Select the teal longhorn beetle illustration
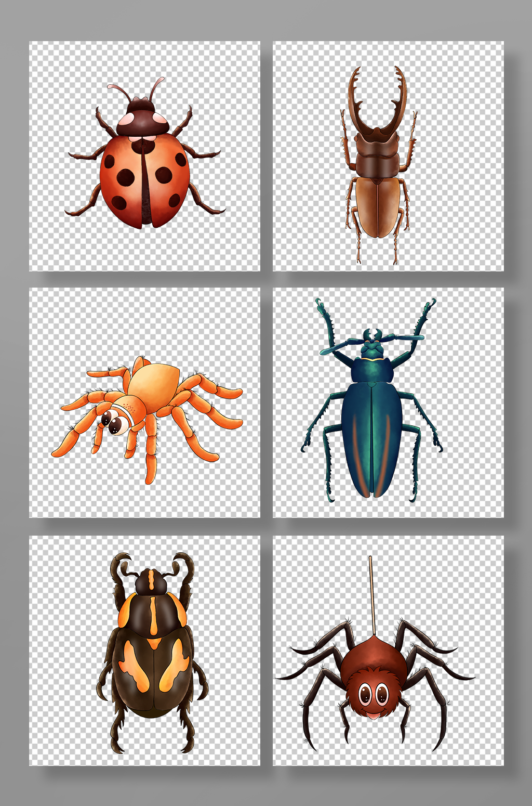This screenshot has width=532, height=806. click(x=372, y=399)
